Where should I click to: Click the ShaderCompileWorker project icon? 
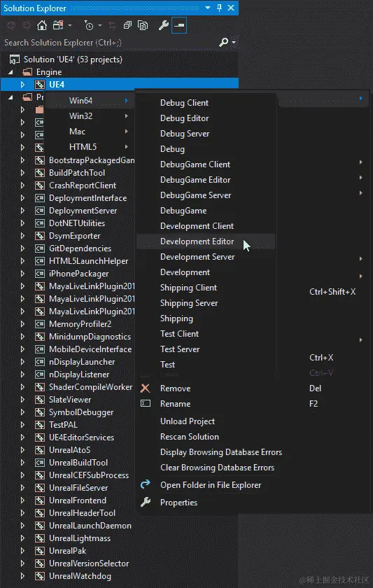[40, 387]
